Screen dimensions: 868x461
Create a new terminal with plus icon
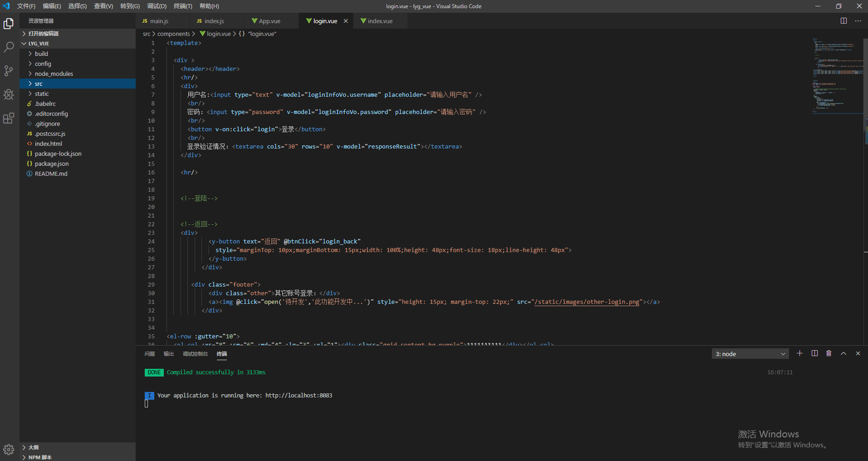[800, 353]
